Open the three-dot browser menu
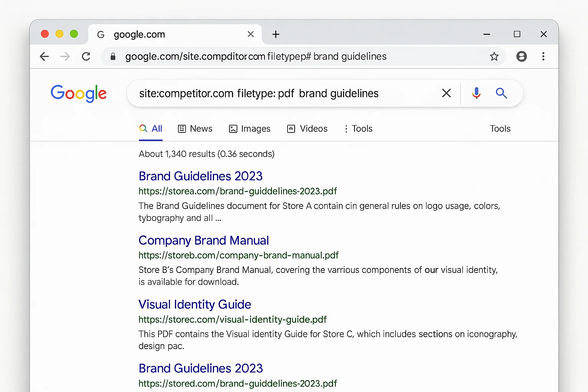The image size is (588, 392). 543,56
